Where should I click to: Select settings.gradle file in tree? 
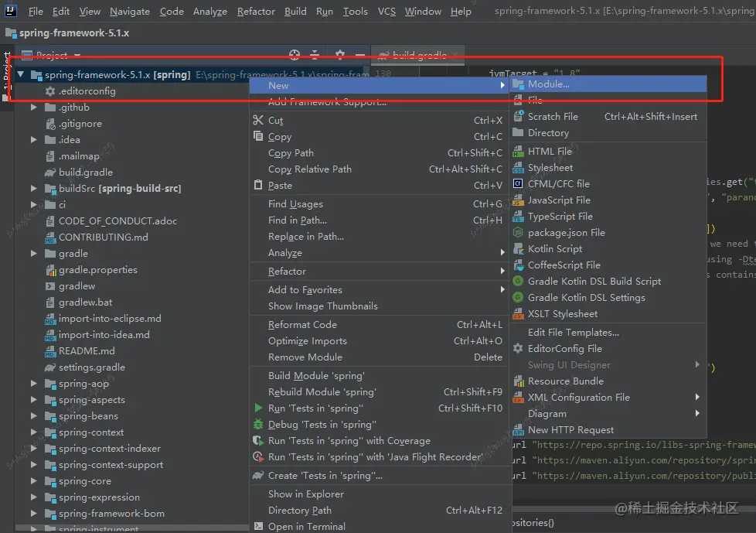coord(92,367)
